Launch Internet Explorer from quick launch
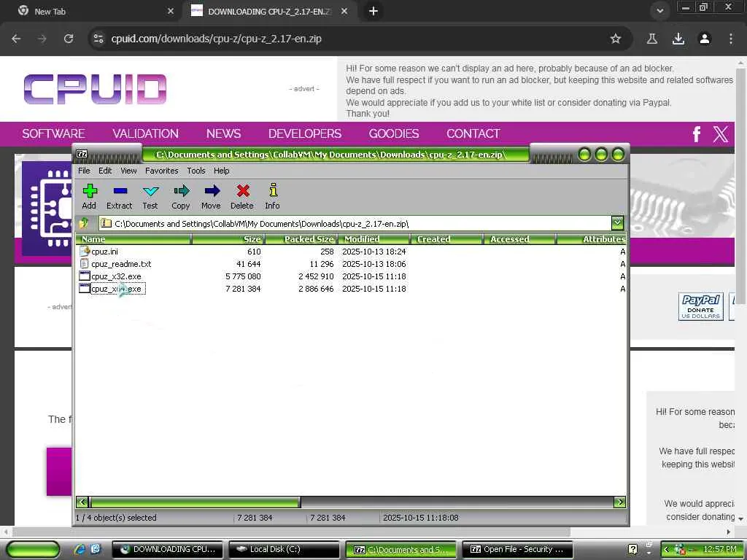 80,549
